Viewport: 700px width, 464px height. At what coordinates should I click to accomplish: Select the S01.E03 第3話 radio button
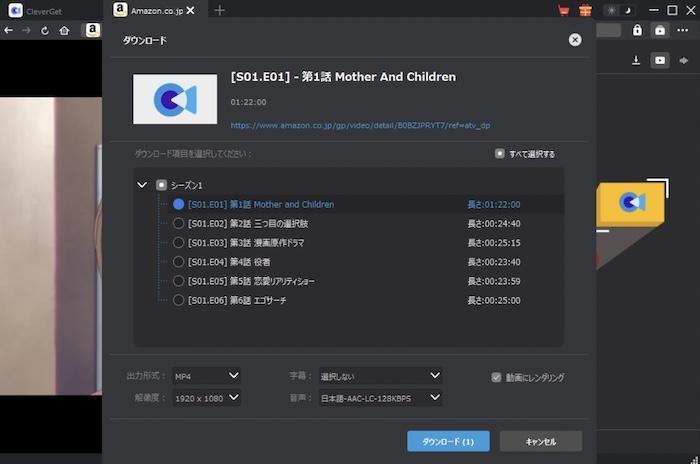click(179, 242)
